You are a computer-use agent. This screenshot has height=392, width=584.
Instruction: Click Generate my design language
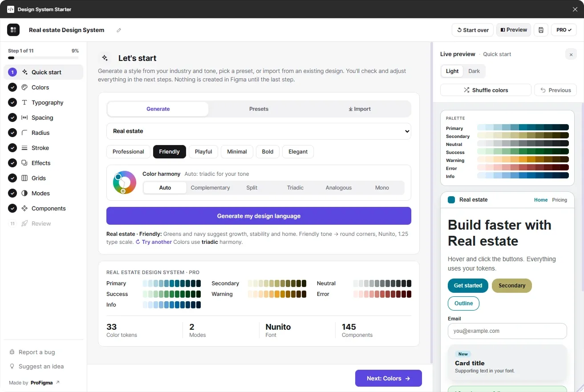tap(259, 216)
